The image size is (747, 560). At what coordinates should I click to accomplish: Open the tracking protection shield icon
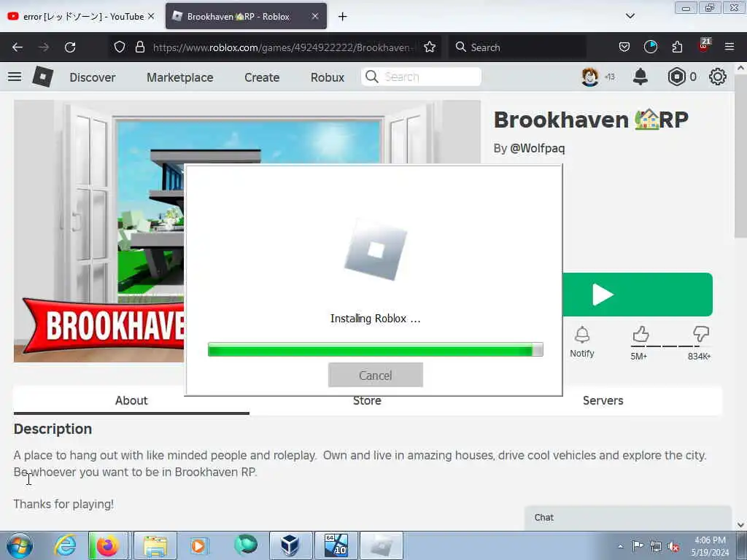point(120,47)
